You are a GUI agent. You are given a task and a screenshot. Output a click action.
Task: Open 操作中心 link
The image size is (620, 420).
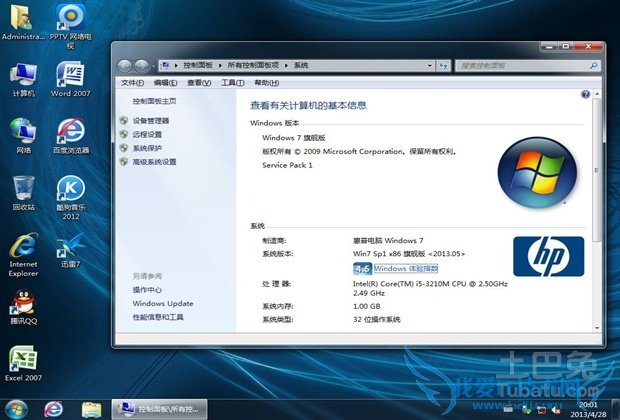click(147, 290)
